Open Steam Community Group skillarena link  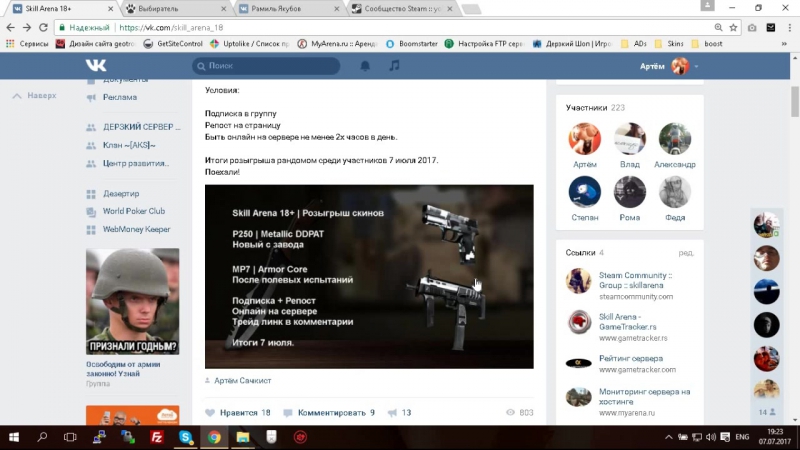(636, 281)
